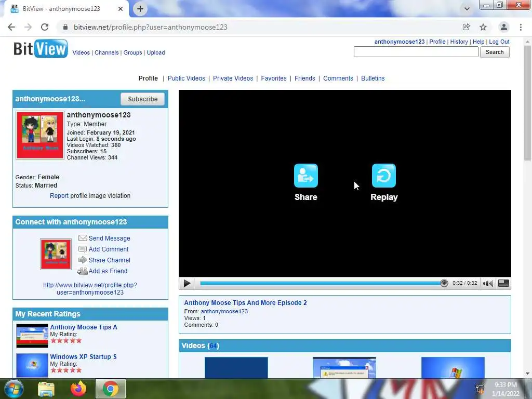Go back with browser back arrow

click(11, 27)
